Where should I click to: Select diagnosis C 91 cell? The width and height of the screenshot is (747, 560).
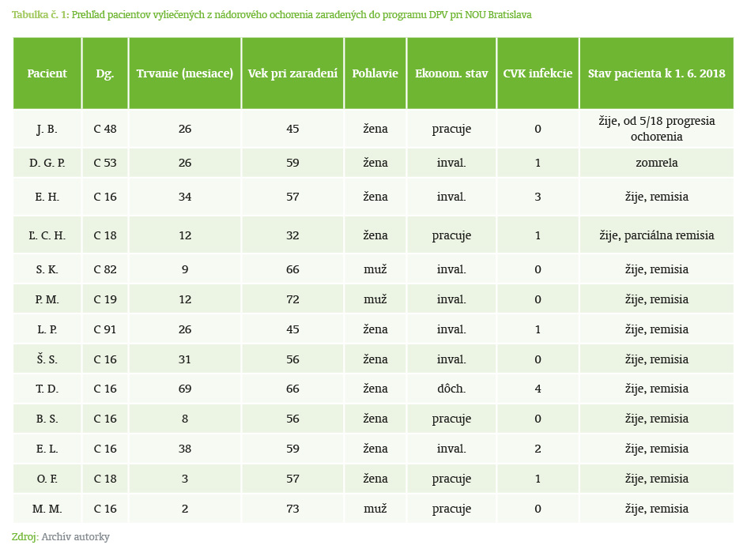[x=105, y=329]
